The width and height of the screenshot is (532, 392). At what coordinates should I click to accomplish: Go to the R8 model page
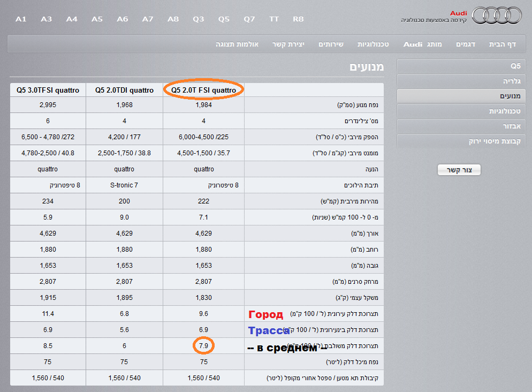click(298, 19)
